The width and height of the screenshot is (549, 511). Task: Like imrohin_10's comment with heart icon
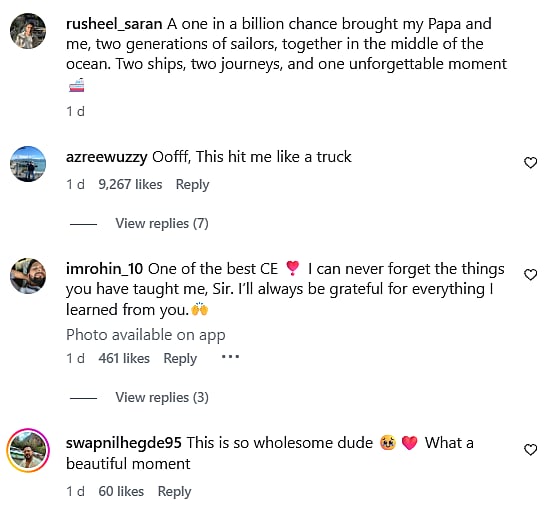tap(530, 275)
